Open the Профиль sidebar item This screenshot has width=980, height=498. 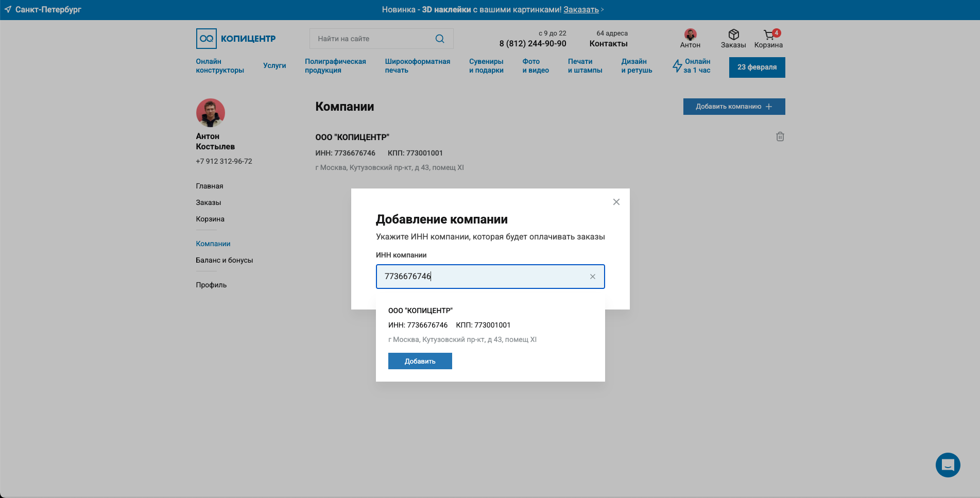pyautogui.click(x=211, y=285)
